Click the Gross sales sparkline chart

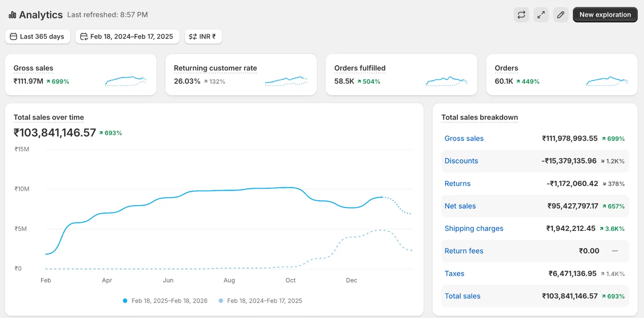click(x=126, y=81)
